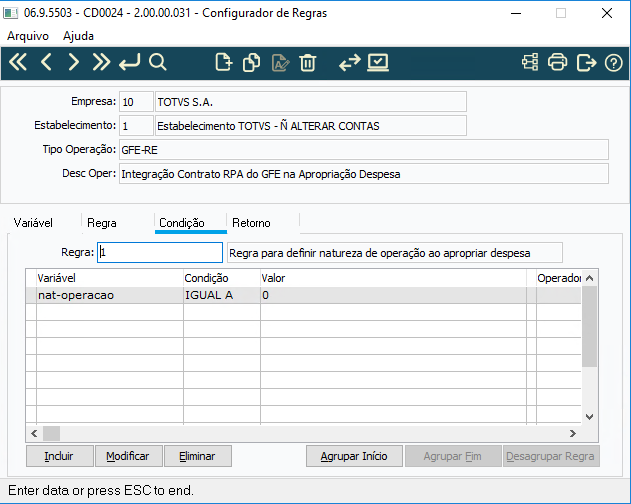Jump to the last record icon
The height and width of the screenshot is (504, 631).
pos(101,62)
